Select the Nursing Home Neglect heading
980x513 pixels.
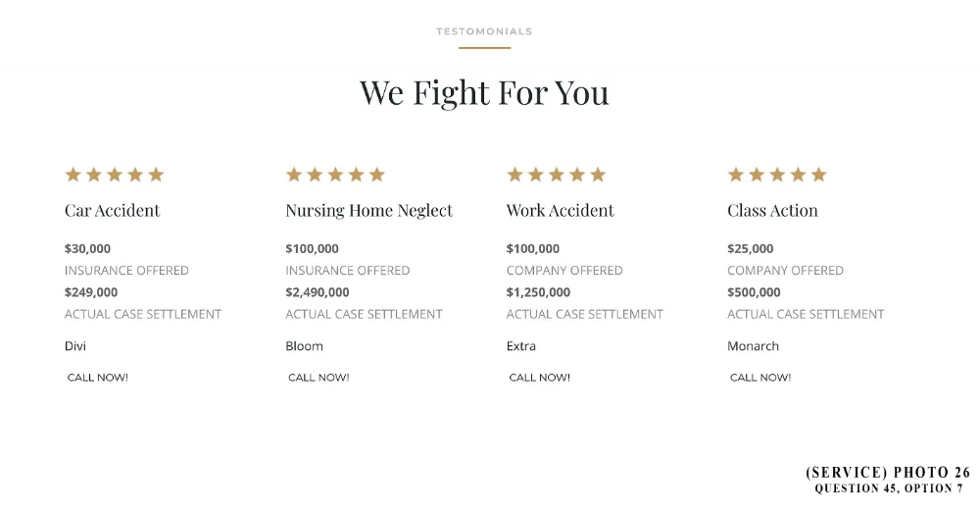pyautogui.click(x=368, y=211)
